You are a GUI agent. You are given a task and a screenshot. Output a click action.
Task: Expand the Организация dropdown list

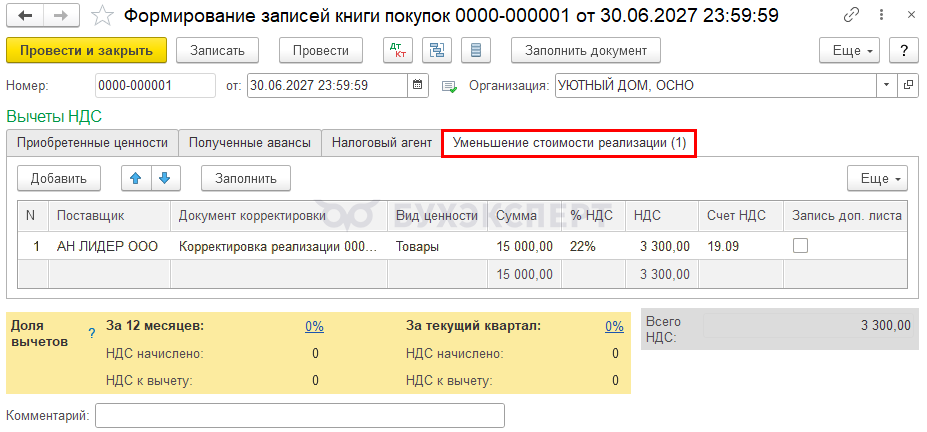(x=886, y=85)
